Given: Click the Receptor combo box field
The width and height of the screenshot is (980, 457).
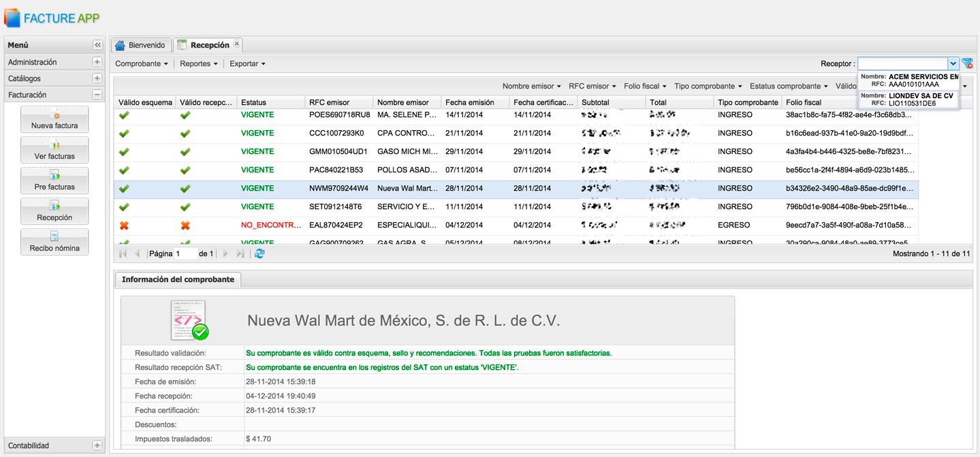Looking at the screenshot, I should click(x=902, y=63).
